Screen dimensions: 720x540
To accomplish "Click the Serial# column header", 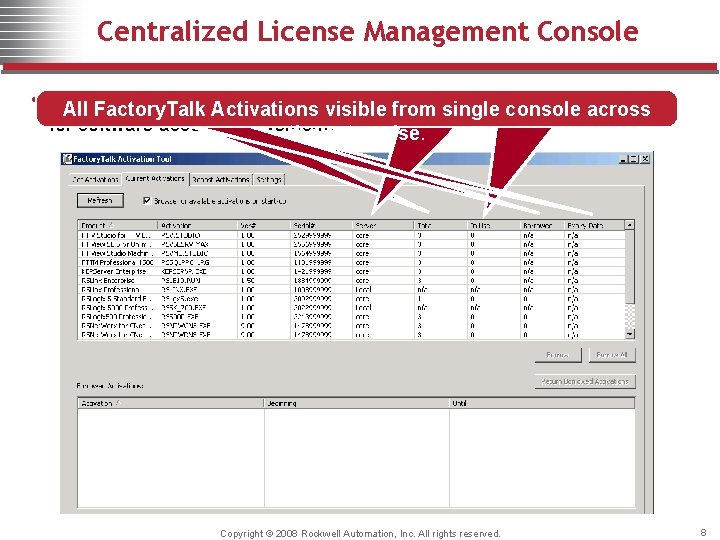I will [321, 225].
